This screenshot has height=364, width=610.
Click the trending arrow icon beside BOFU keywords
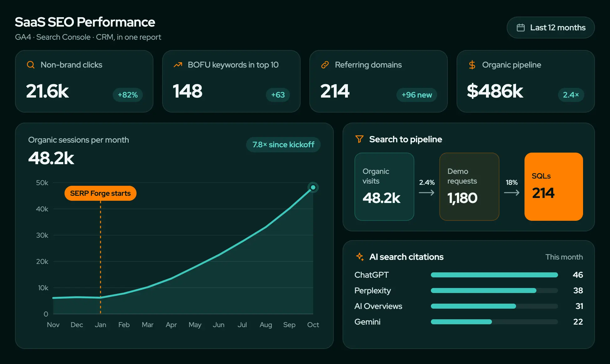(x=178, y=65)
